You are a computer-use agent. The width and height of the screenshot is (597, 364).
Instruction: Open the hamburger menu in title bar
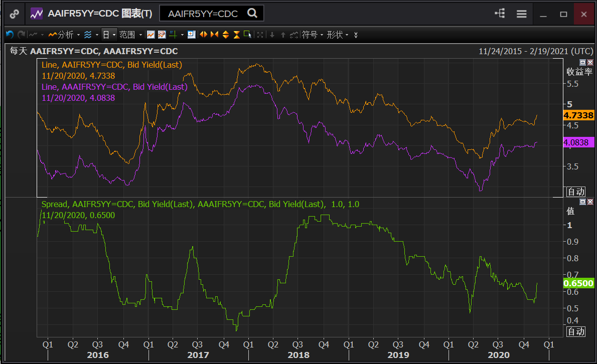coord(522,14)
